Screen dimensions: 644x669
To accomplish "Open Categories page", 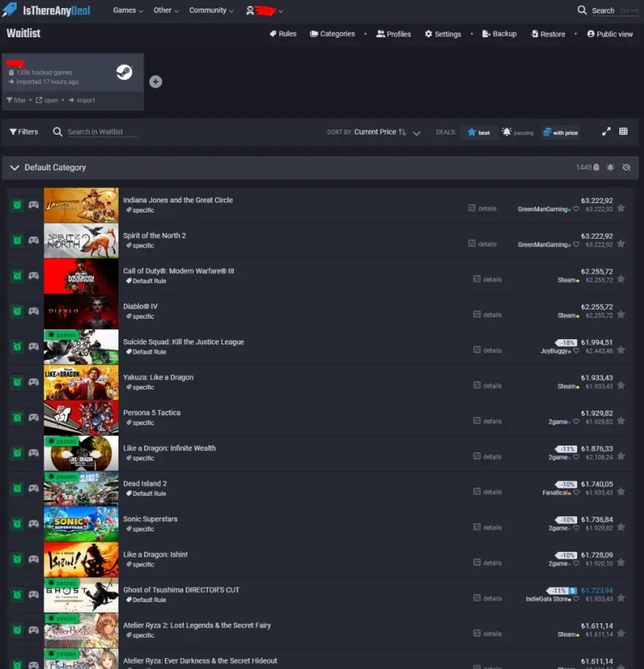I will tap(333, 33).
